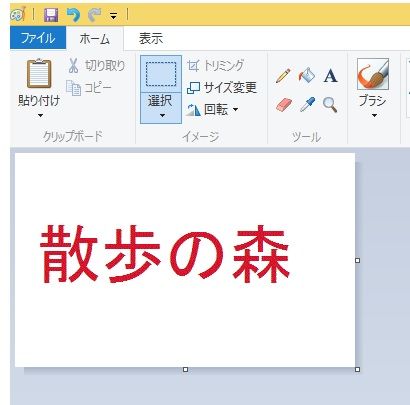Viewport: 410px width, 405px height.
Task: Click the canvas bottom-edge resize handle
Action: [x=186, y=369]
